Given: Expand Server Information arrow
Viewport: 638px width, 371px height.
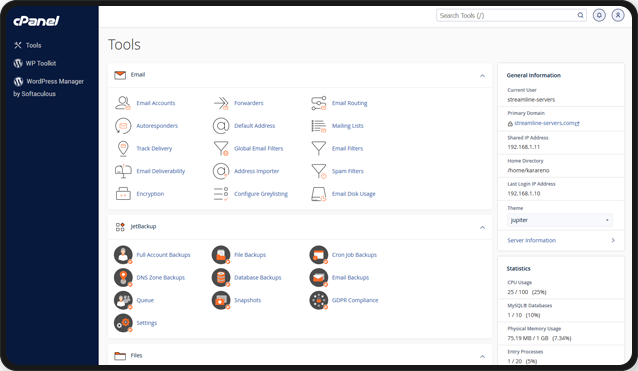Looking at the screenshot, I should 613,240.
